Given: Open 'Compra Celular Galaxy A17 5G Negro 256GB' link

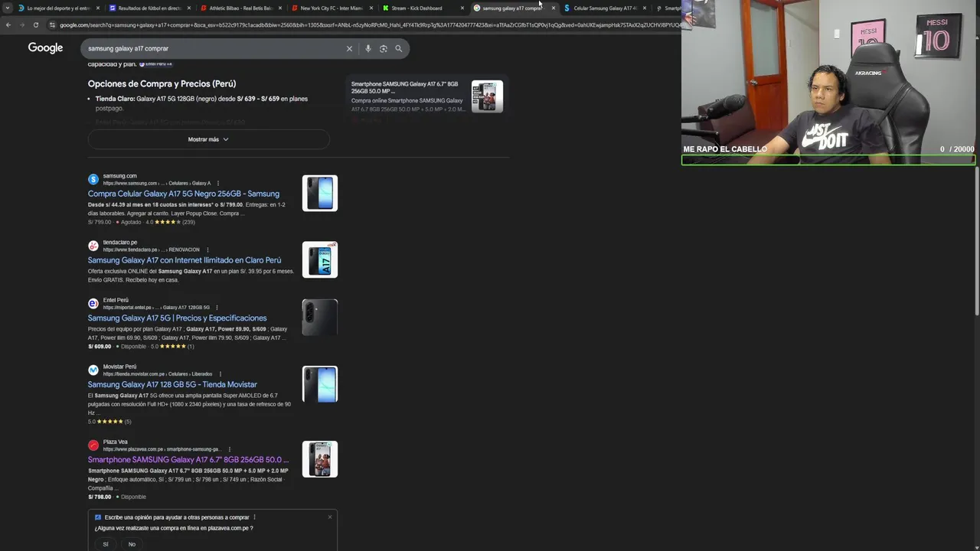Looking at the screenshot, I should [x=184, y=194].
